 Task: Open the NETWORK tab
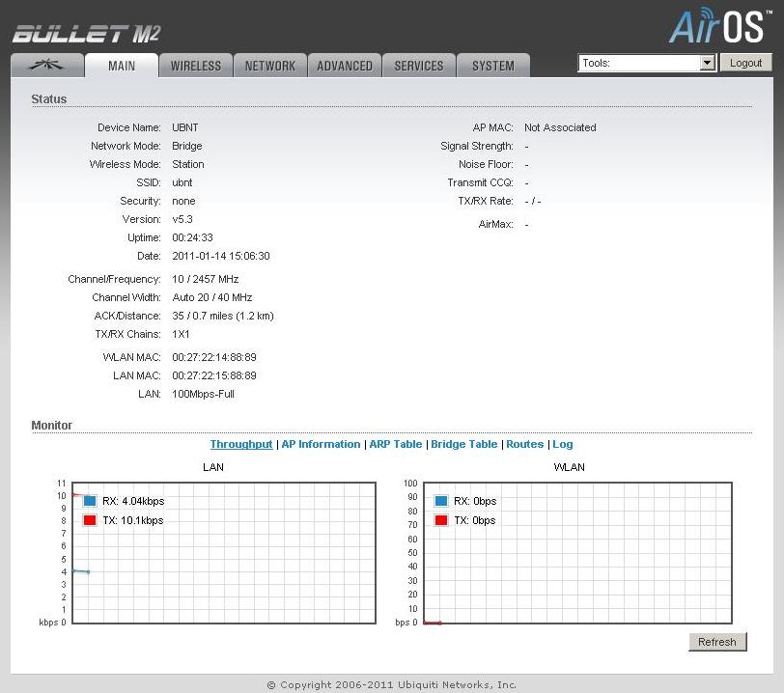click(270, 66)
